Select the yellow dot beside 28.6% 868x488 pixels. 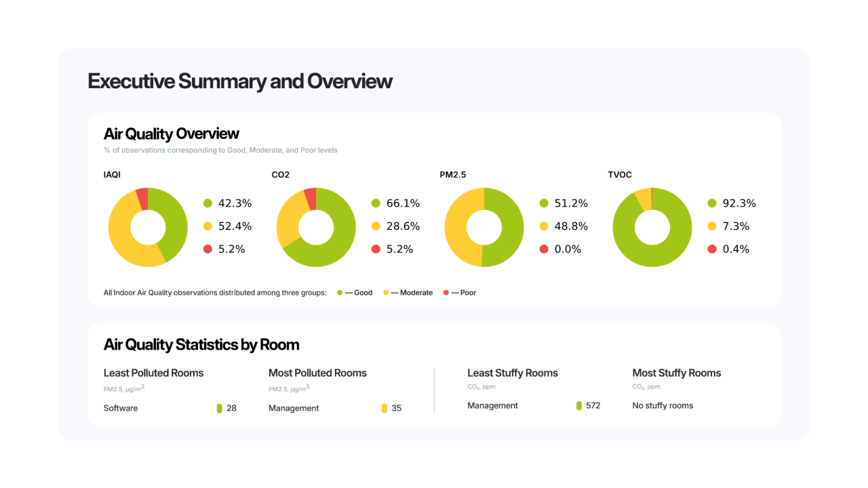[376, 226]
